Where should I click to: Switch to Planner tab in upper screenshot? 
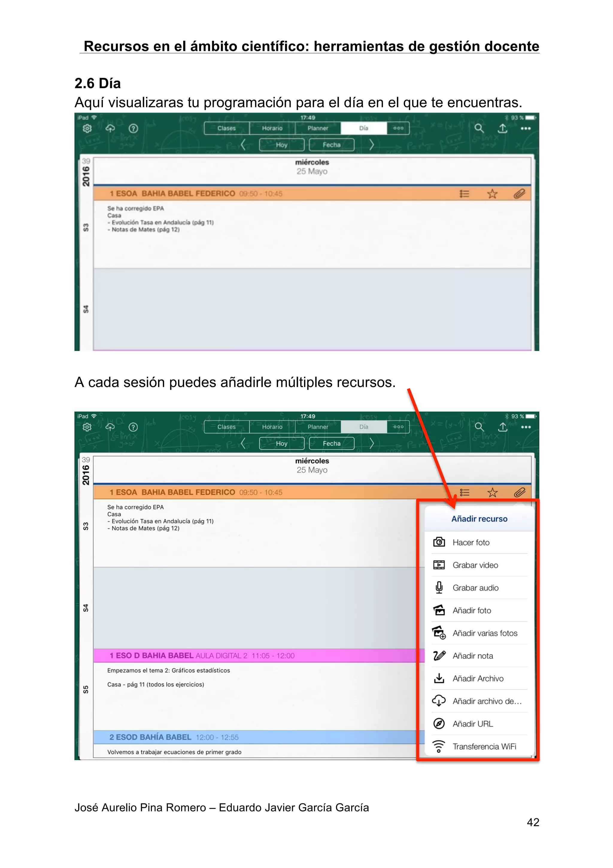point(318,128)
